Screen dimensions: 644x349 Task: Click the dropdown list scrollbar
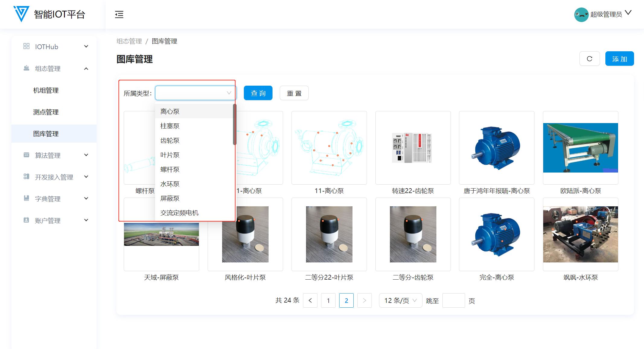pos(234,124)
